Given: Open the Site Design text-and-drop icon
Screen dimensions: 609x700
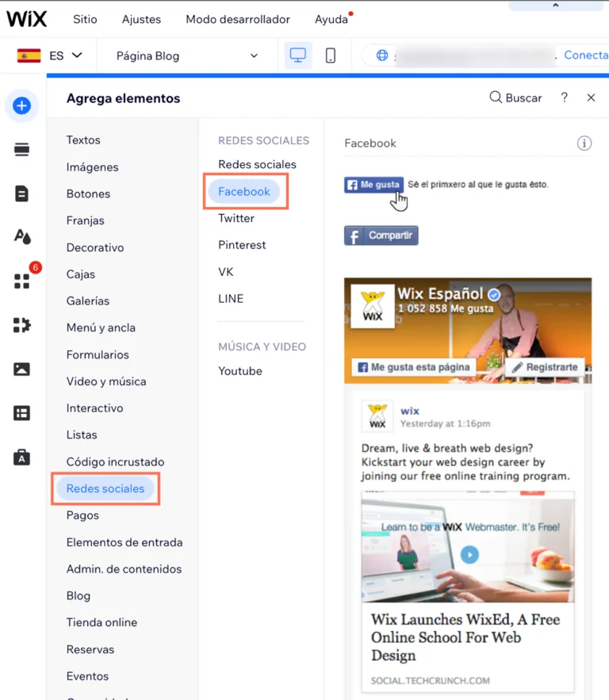Looking at the screenshot, I should (x=22, y=236).
